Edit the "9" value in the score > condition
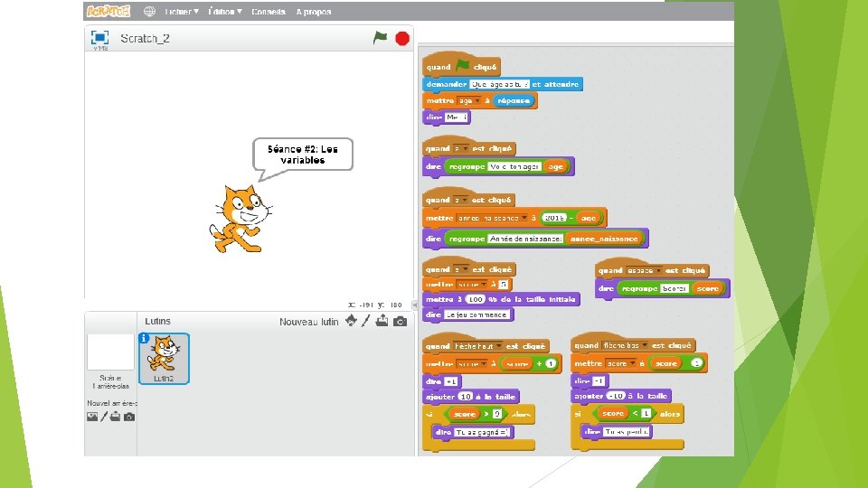 pyautogui.click(x=497, y=414)
